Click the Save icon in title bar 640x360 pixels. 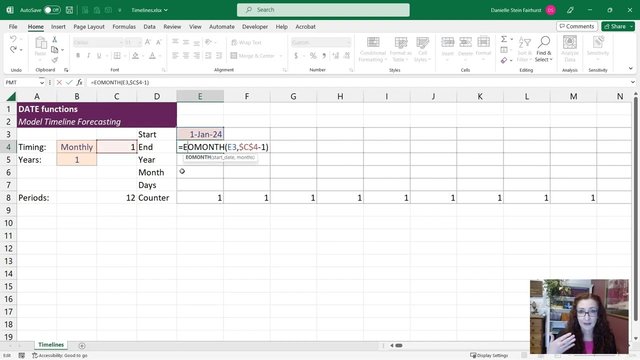[x=69, y=10]
